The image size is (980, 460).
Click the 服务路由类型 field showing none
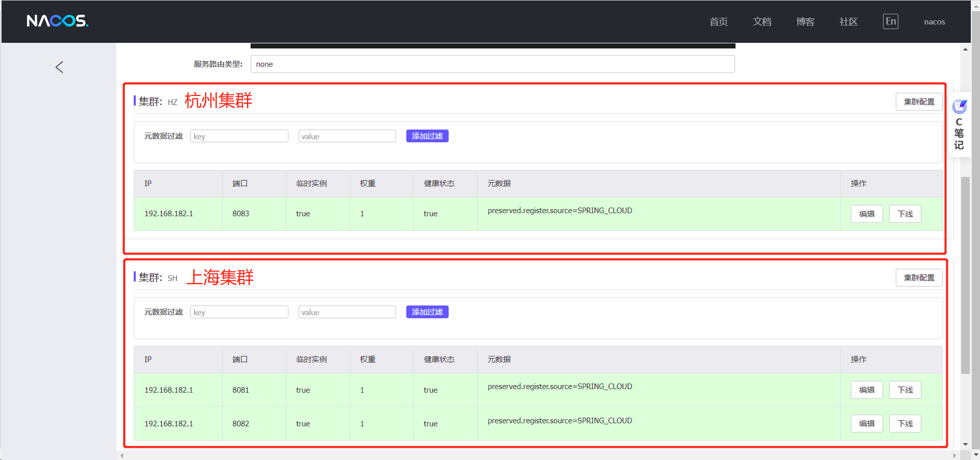point(493,64)
